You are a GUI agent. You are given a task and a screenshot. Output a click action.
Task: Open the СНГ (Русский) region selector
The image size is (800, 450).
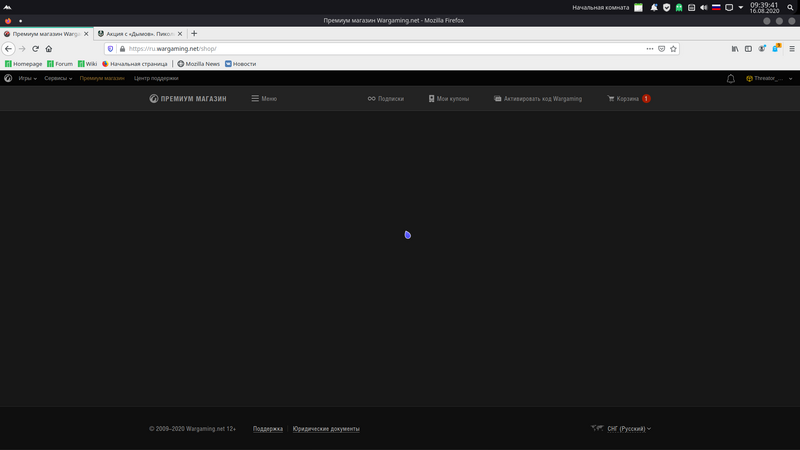(x=628, y=429)
